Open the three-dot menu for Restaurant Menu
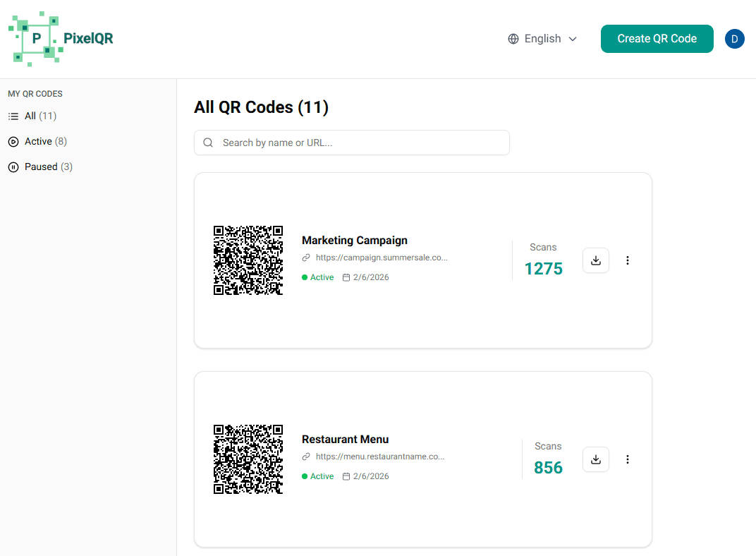756x556 pixels. point(628,459)
